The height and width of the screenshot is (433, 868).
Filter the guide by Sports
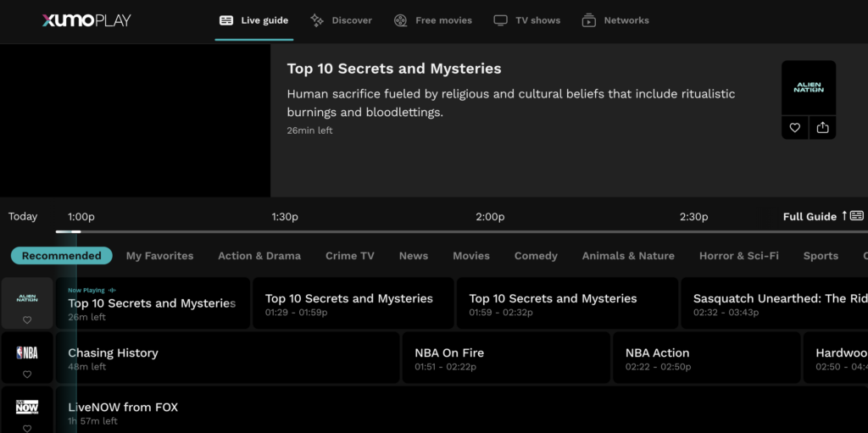(821, 256)
